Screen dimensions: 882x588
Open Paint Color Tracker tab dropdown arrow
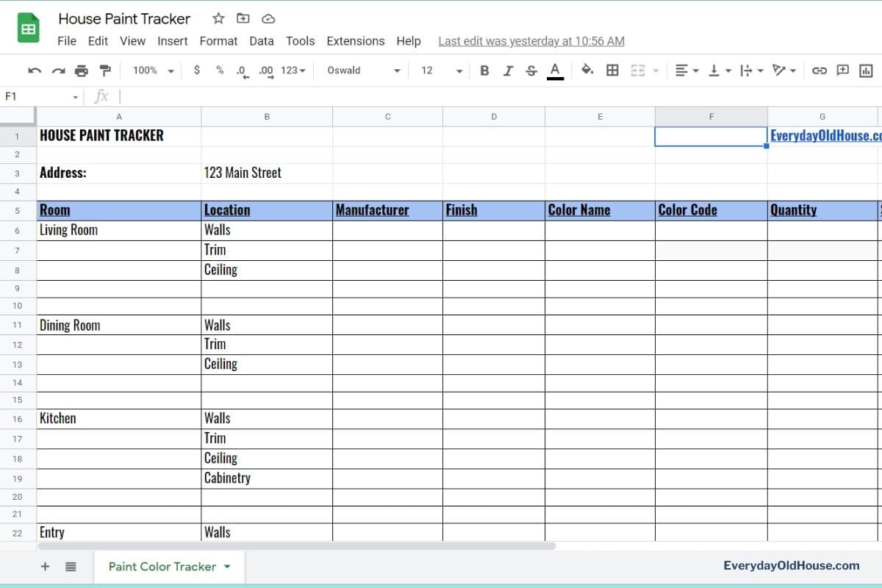point(227,567)
